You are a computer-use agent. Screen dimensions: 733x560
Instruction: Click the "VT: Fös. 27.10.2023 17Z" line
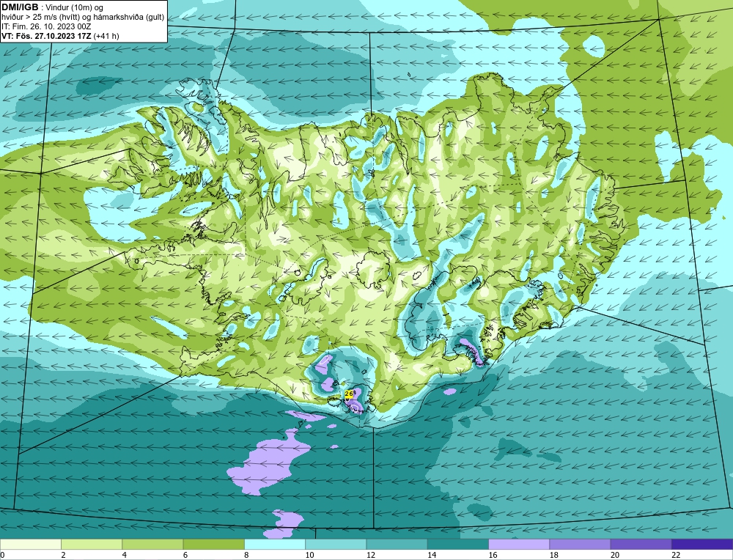[x=47, y=35]
